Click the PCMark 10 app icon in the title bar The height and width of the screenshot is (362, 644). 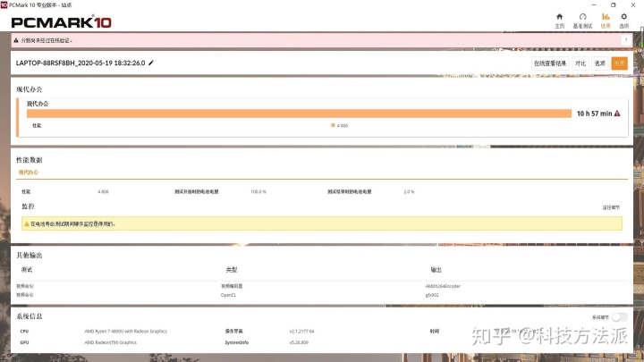click(x=4, y=5)
